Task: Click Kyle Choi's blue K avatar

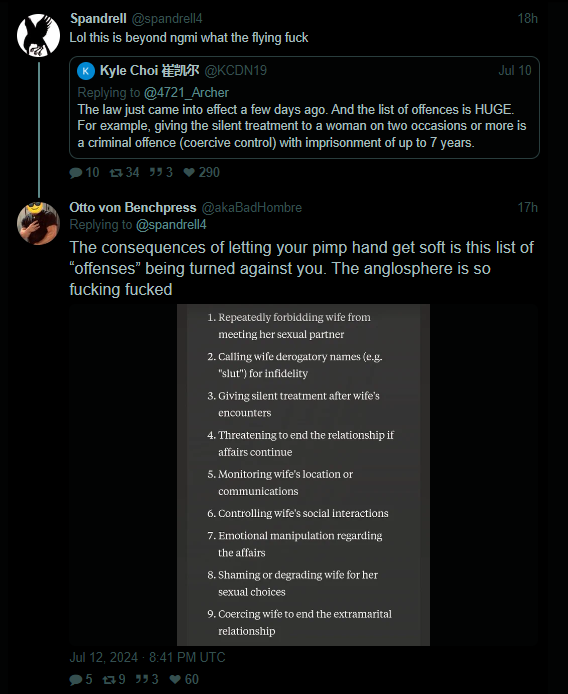Action: 86,71
